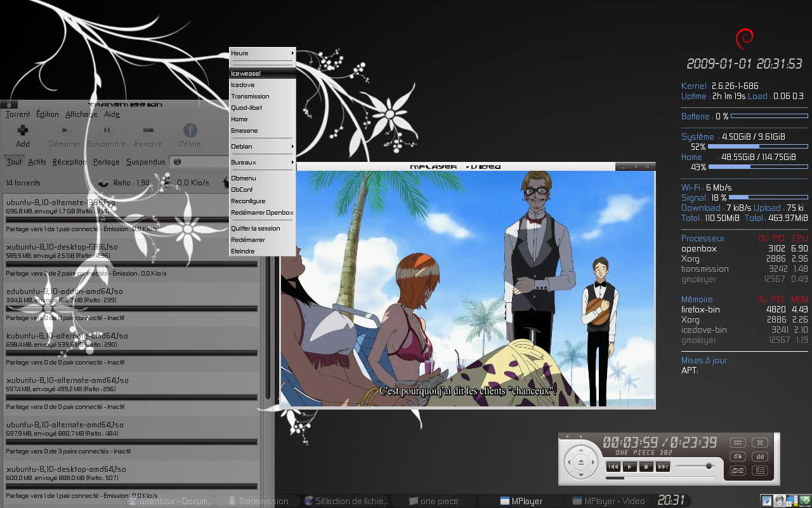Click Eteindre in Openbox menu
The width and height of the screenshot is (812, 508).
(x=263, y=251)
